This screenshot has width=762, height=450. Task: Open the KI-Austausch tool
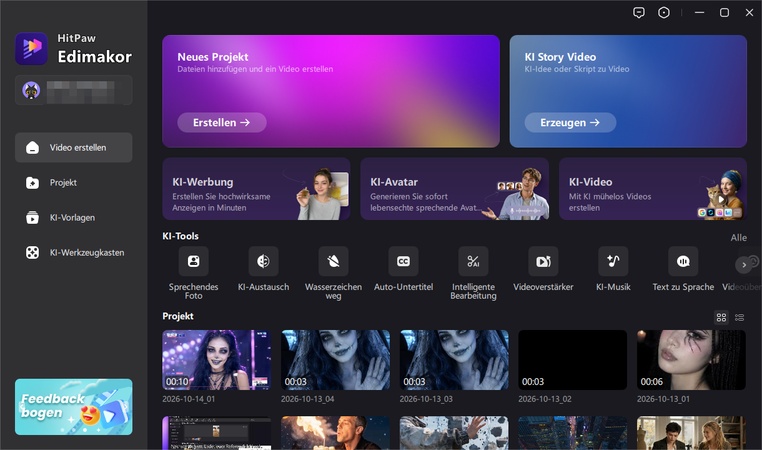(263, 261)
